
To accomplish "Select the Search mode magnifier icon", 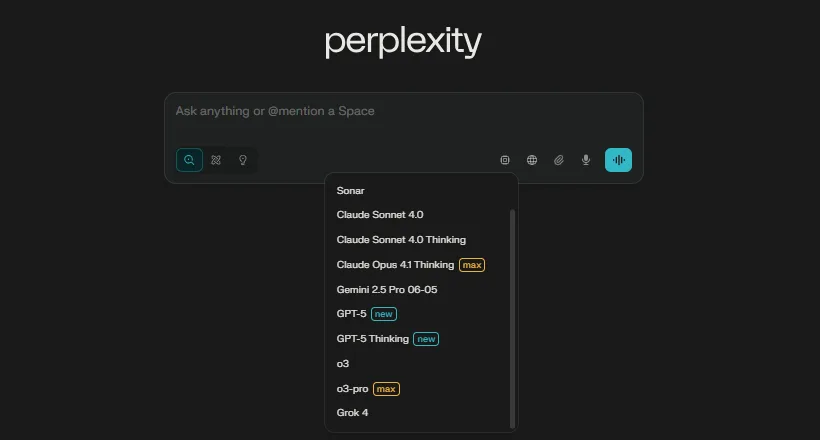I will (x=189, y=160).
